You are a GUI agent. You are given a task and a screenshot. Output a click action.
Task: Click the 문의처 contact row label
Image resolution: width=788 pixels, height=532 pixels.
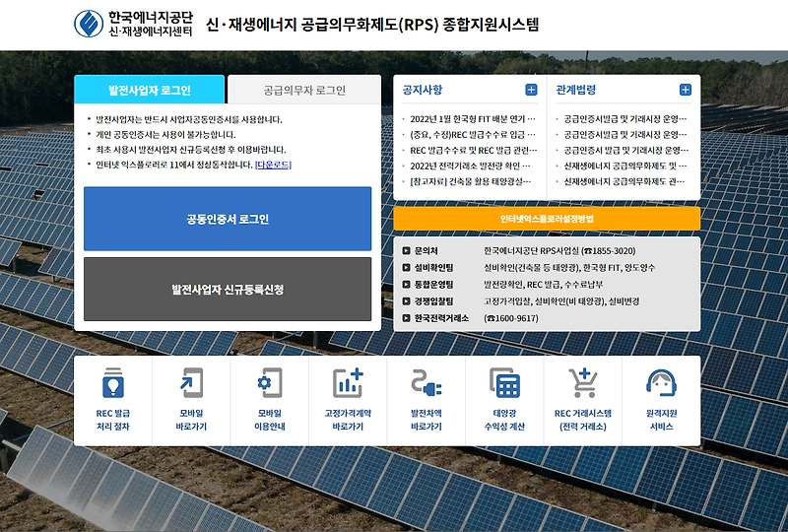tap(426, 250)
